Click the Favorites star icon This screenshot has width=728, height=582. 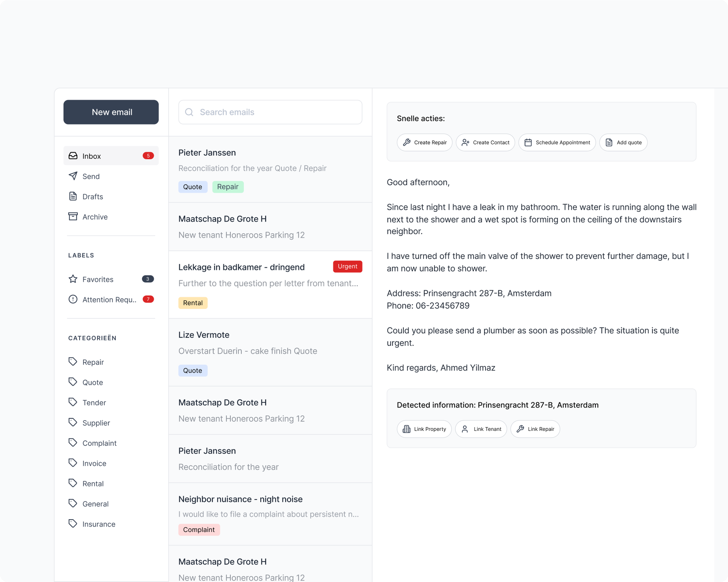(x=73, y=279)
